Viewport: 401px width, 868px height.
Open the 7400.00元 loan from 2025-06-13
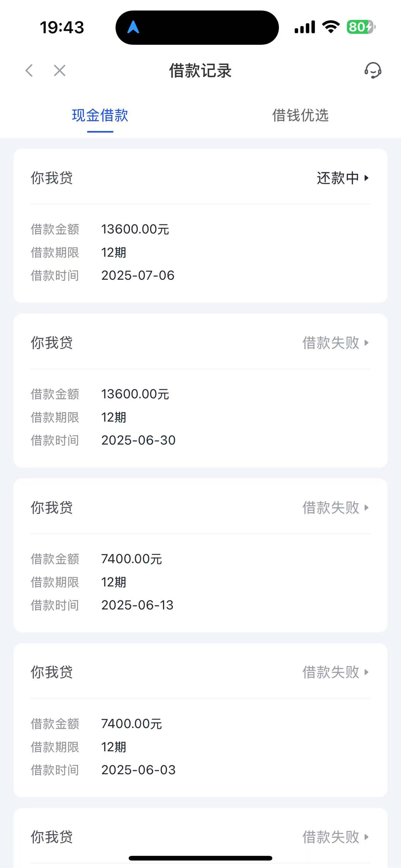click(200, 555)
